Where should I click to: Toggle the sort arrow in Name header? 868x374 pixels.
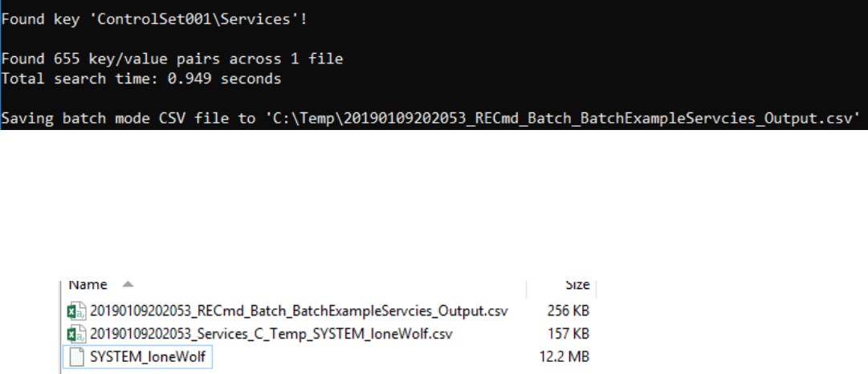128,285
